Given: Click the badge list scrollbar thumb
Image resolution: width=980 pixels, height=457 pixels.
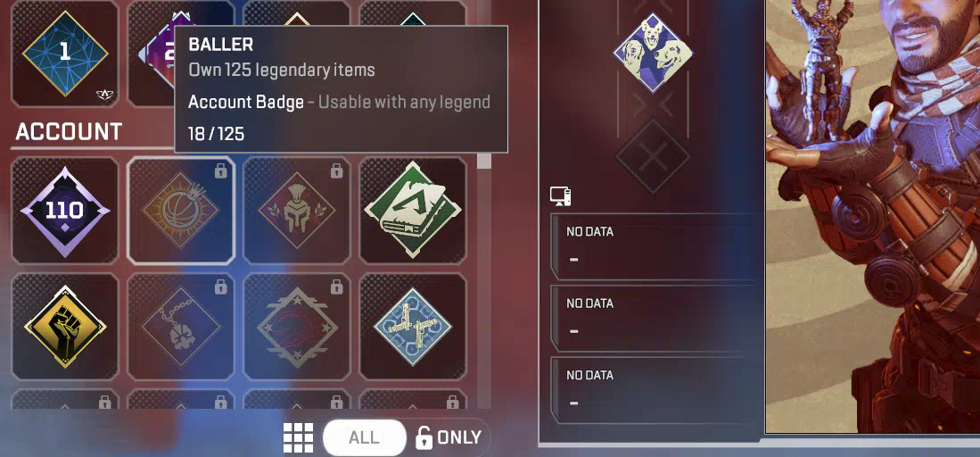Looking at the screenshot, I should [483, 161].
